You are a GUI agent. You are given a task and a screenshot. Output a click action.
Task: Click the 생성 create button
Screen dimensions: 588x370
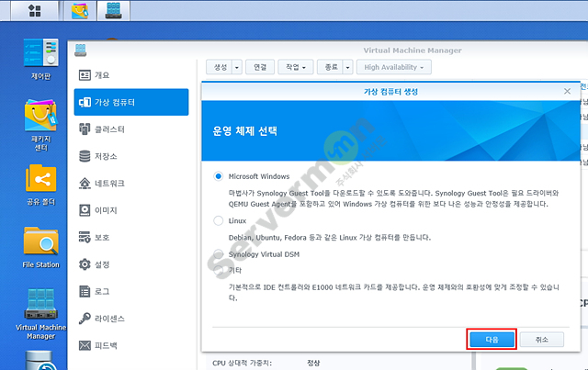pyautogui.click(x=220, y=67)
